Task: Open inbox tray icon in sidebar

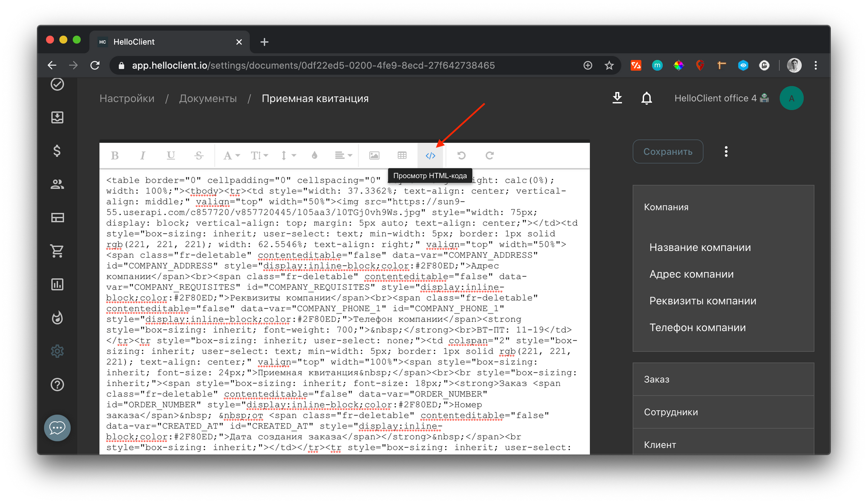Action: 57,117
